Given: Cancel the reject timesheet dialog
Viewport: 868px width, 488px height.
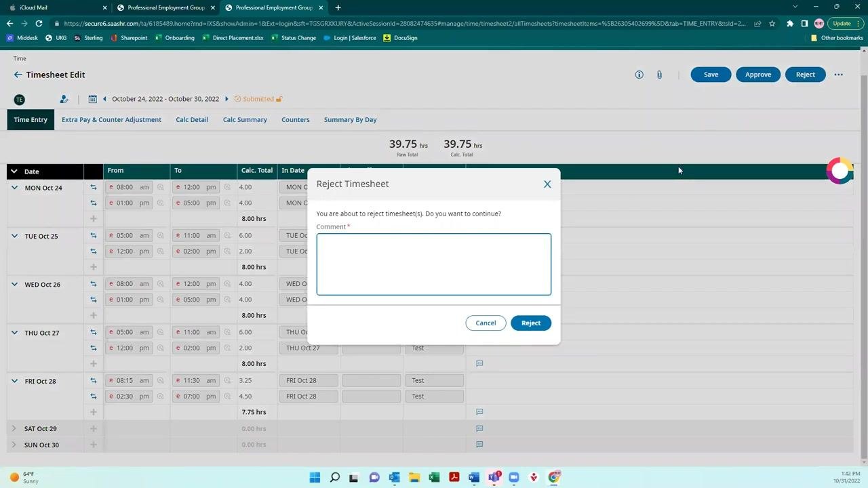Looking at the screenshot, I should pos(486,323).
